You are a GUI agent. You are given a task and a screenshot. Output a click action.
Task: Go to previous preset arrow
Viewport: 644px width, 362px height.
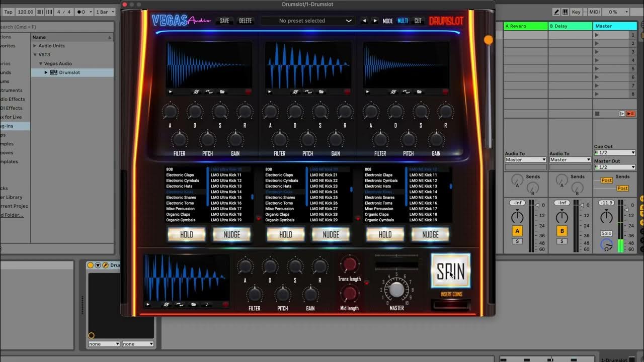pos(364,21)
